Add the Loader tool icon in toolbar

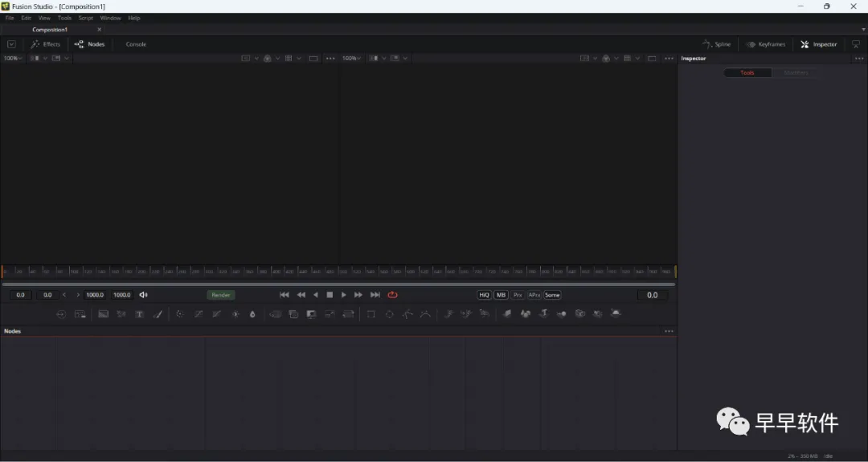[61, 313]
